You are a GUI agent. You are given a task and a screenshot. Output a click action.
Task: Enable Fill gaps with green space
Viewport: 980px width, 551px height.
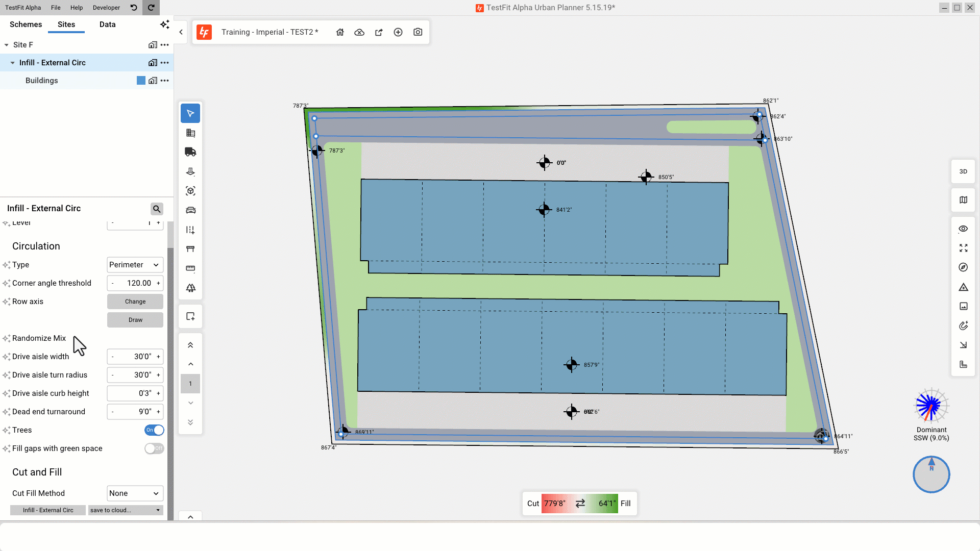pyautogui.click(x=154, y=448)
